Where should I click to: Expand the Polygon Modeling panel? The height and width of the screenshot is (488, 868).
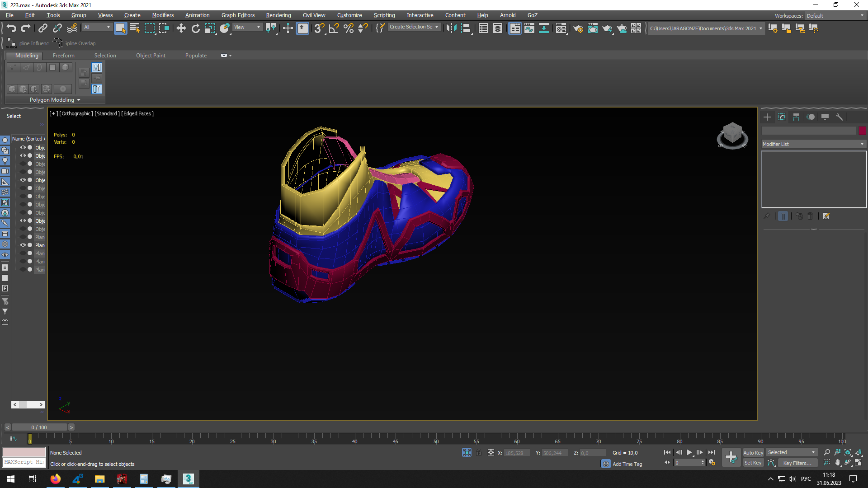(x=55, y=100)
